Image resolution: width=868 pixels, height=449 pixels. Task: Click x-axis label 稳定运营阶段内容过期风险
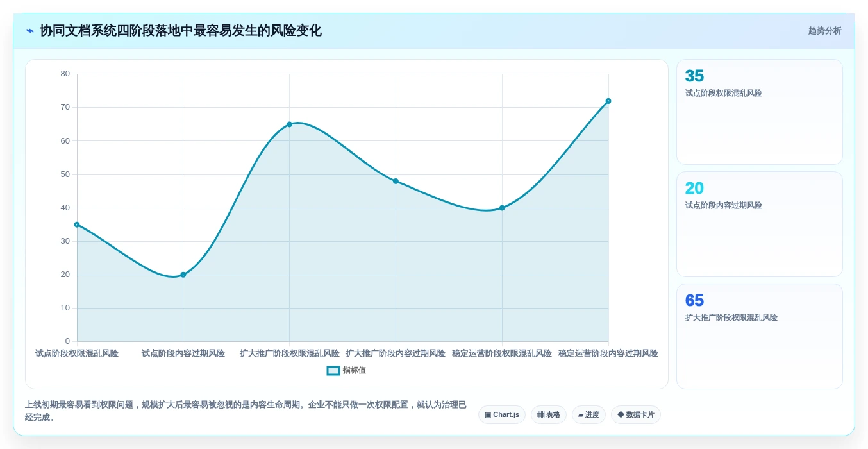pyautogui.click(x=608, y=353)
